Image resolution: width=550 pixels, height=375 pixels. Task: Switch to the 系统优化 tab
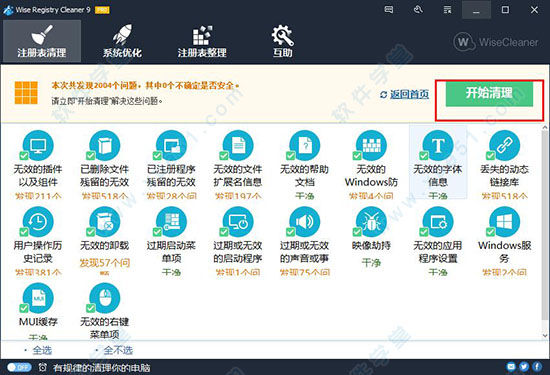click(122, 41)
